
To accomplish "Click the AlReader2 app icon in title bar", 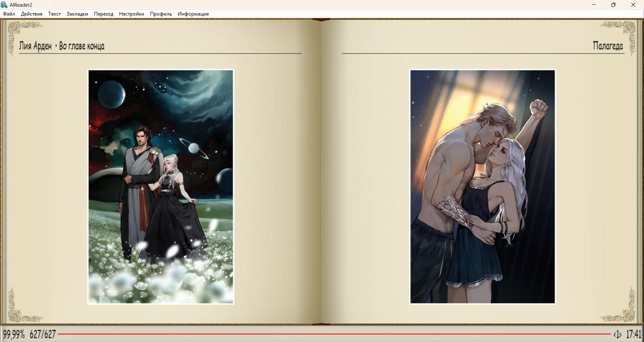I will (4, 5).
